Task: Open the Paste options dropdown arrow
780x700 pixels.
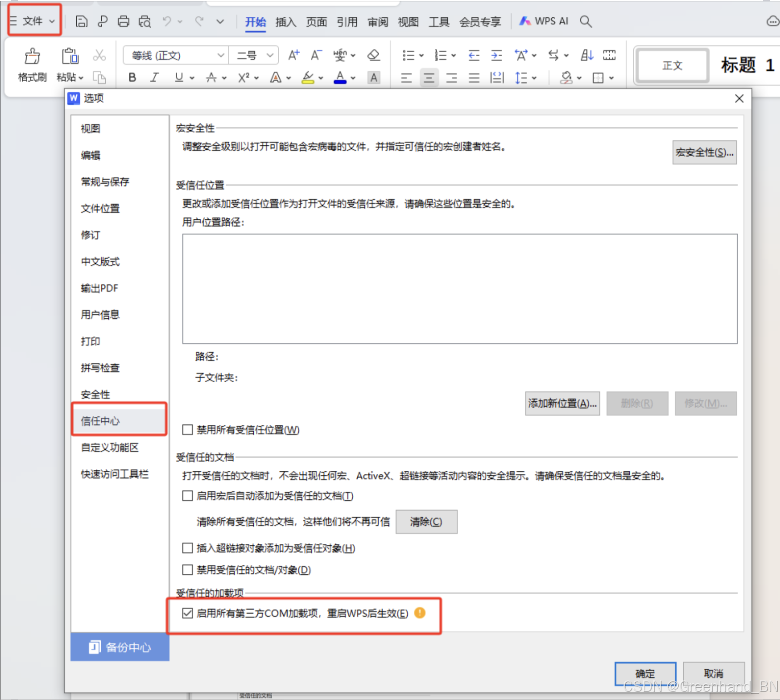Action: coord(81,78)
